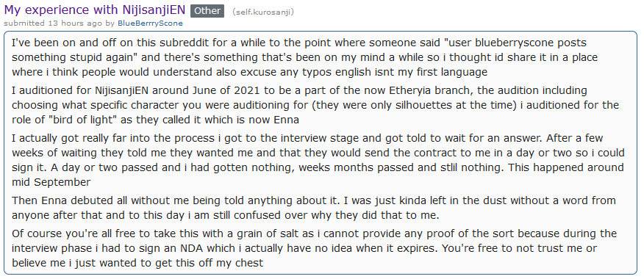Click the "13 hours ago" timestamp
644x279 pixels.
[75, 23]
